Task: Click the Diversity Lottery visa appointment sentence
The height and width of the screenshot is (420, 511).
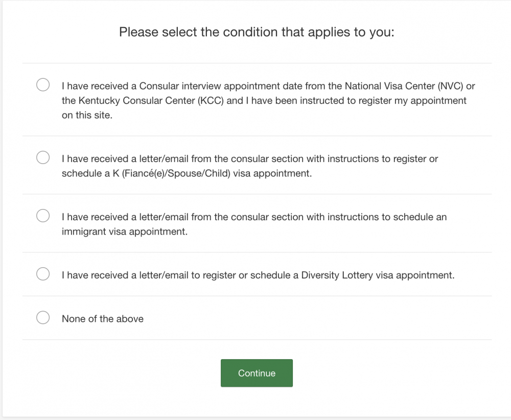Action: coord(258,275)
